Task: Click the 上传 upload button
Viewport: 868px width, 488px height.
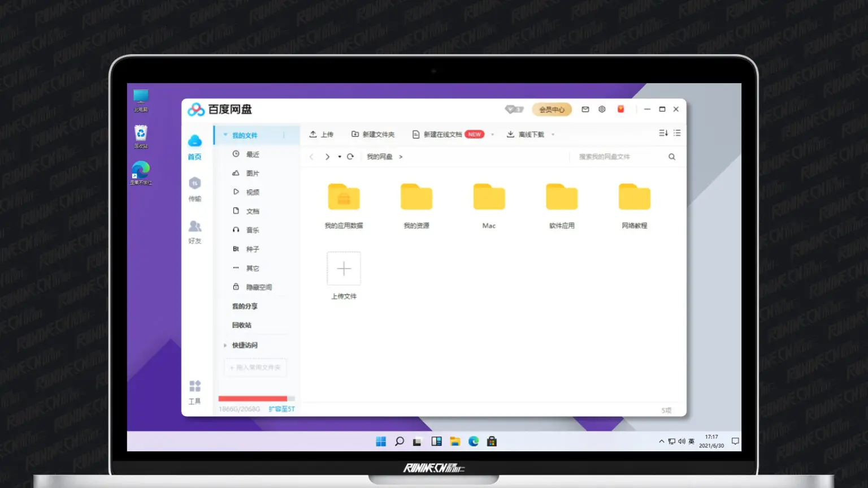Action: pyautogui.click(x=322, y=135)
